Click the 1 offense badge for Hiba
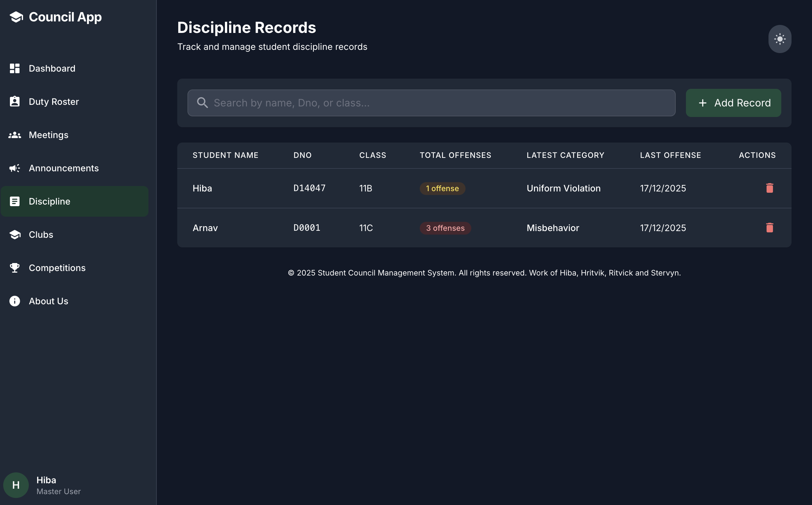The height and width of the screenshot is (505, 812). point(442,188)
